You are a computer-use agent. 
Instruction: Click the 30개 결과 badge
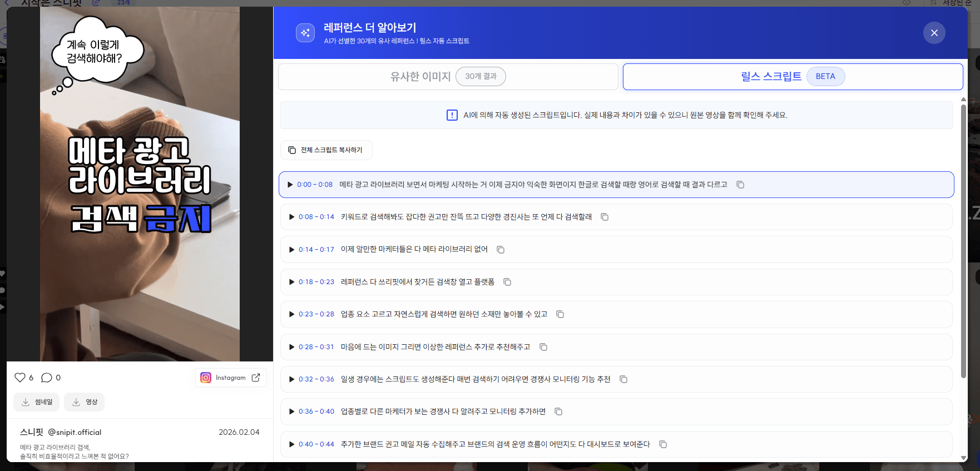(481, 76)
